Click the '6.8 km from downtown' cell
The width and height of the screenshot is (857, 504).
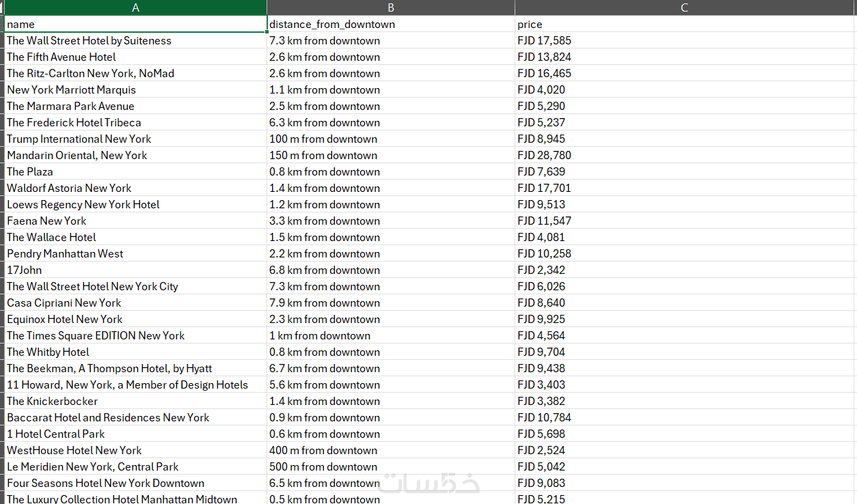click(391, 270)
